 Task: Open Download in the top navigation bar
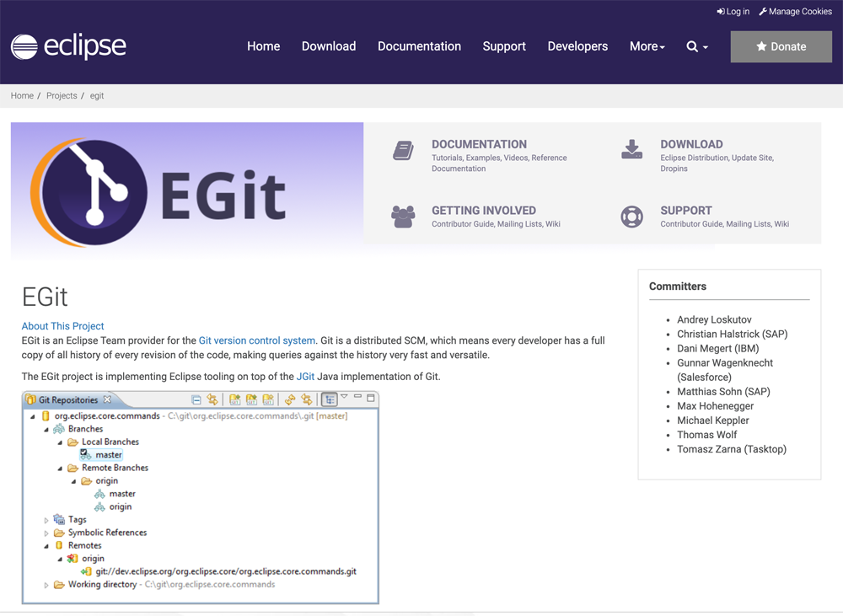(329, 46)
